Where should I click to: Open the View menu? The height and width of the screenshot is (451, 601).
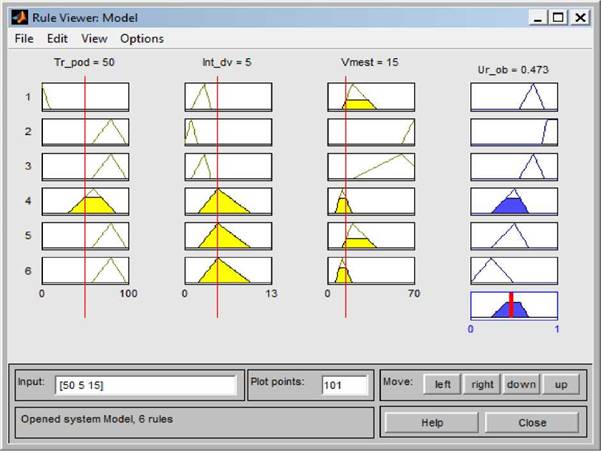pos(94,39)
